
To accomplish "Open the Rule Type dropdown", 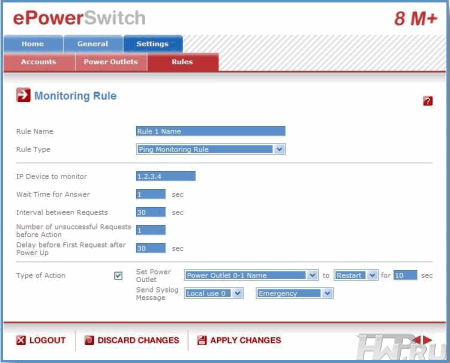I will [x=211, y=149].
